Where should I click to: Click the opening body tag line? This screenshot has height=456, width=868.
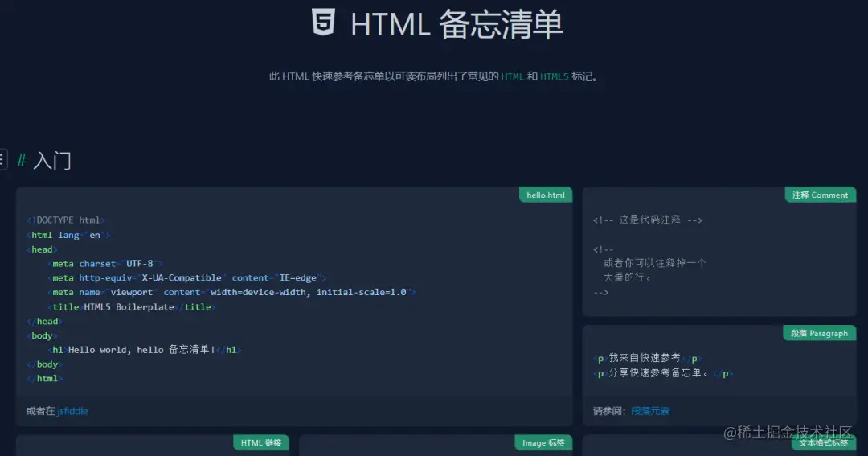(42, 335)
